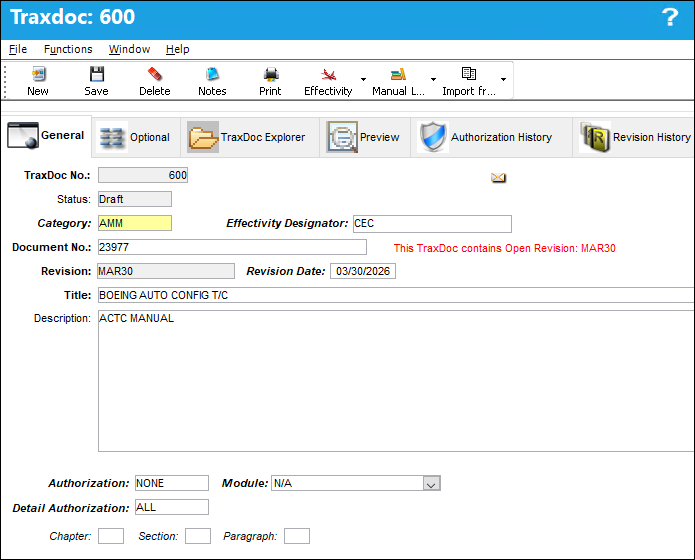Screen dimensions: 695x560
Task: Click the Optional tab grid icon
Action: coord(111,137)
